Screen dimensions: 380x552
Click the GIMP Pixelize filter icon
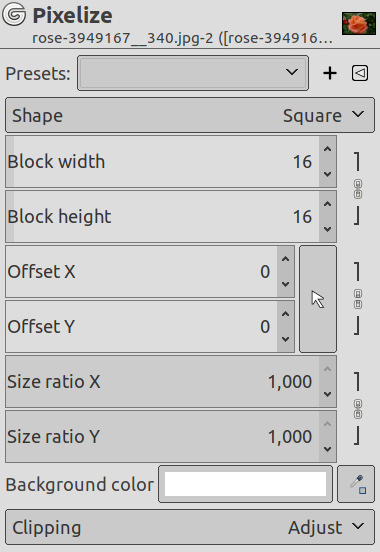pyautogui.click(x=14, y=14)
